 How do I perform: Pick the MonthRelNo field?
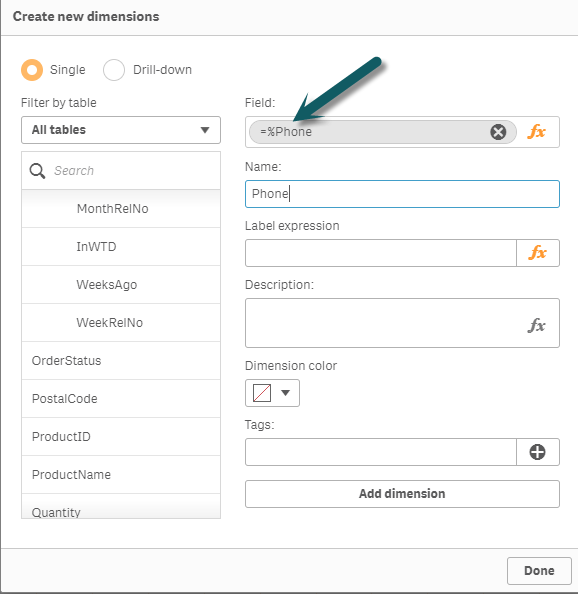[121, 209]
